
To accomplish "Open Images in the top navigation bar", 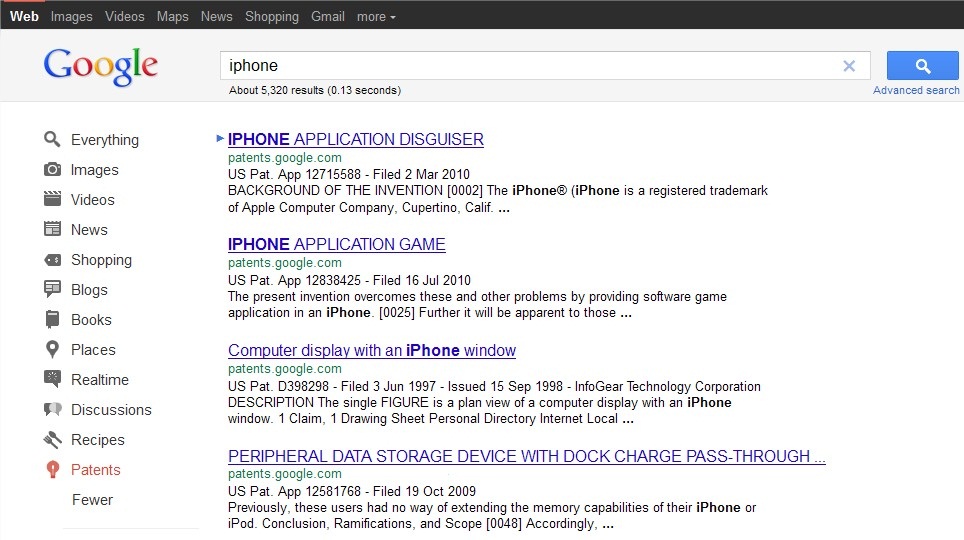I will click(x=71, y=17).
